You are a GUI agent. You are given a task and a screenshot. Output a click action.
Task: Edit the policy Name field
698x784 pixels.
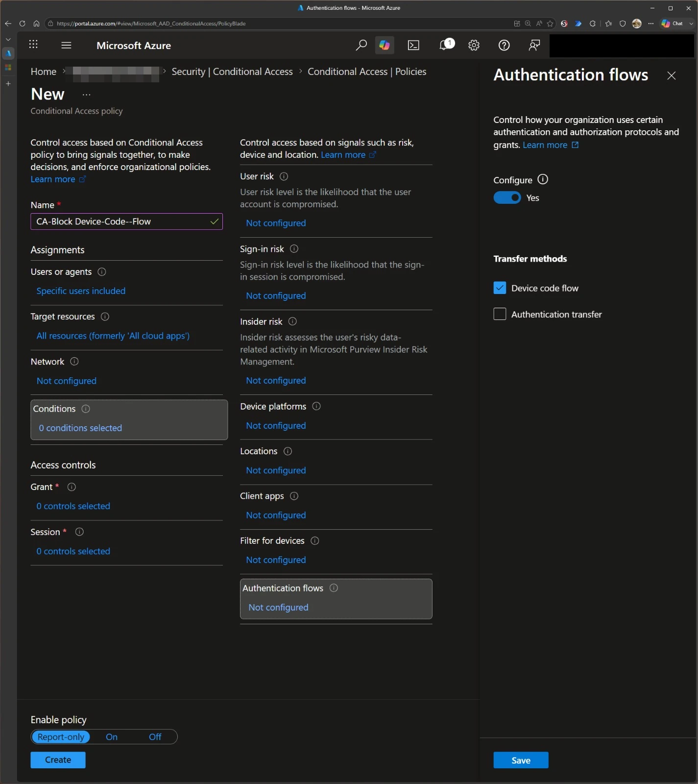pos(126,221)
